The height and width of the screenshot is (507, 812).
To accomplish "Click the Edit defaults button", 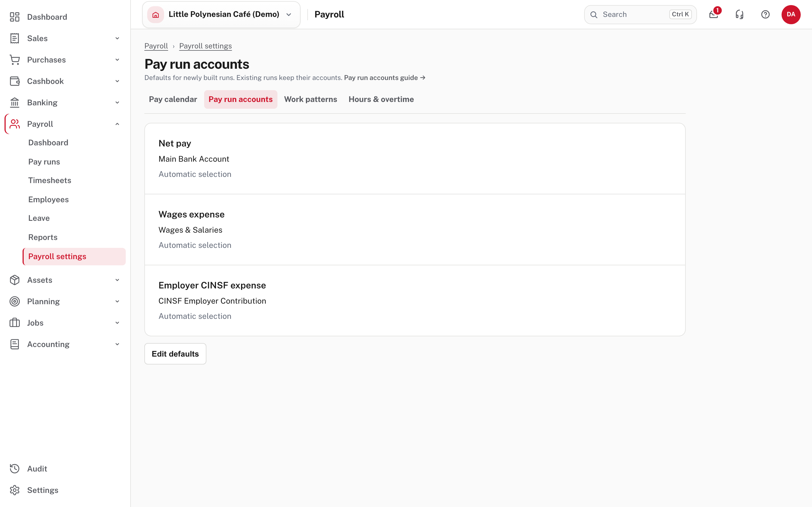I will point(175,354).
